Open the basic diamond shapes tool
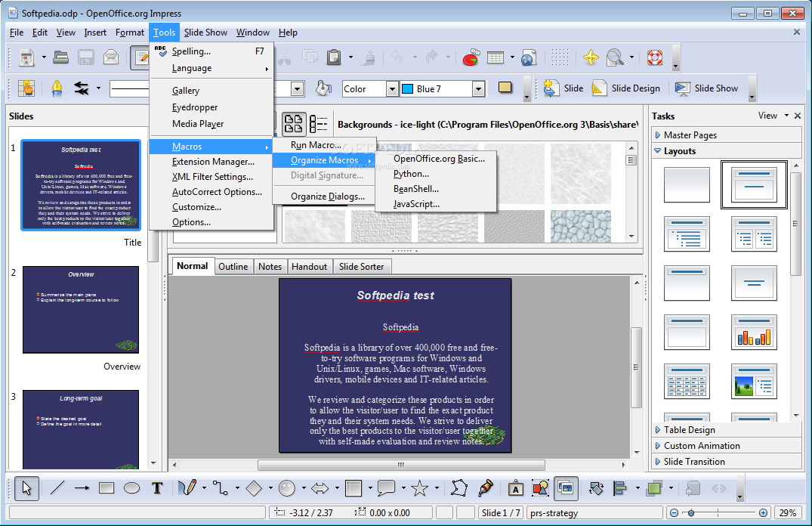This screenshot has height=526, width=812. click(x=254, y=488)
